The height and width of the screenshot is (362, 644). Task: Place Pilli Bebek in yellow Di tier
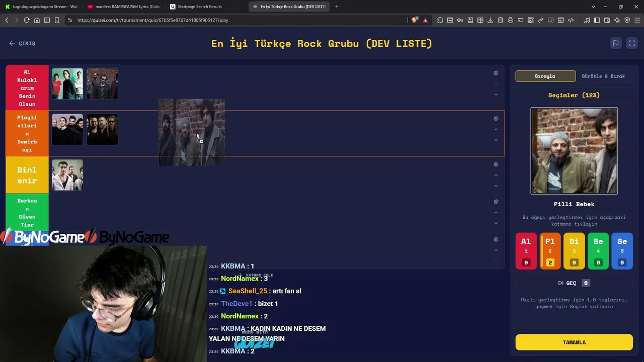574,251
